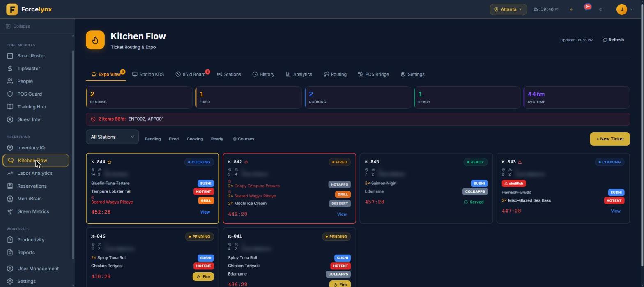Open the History tab
644x287 pixels.
[x=263, y=74]
